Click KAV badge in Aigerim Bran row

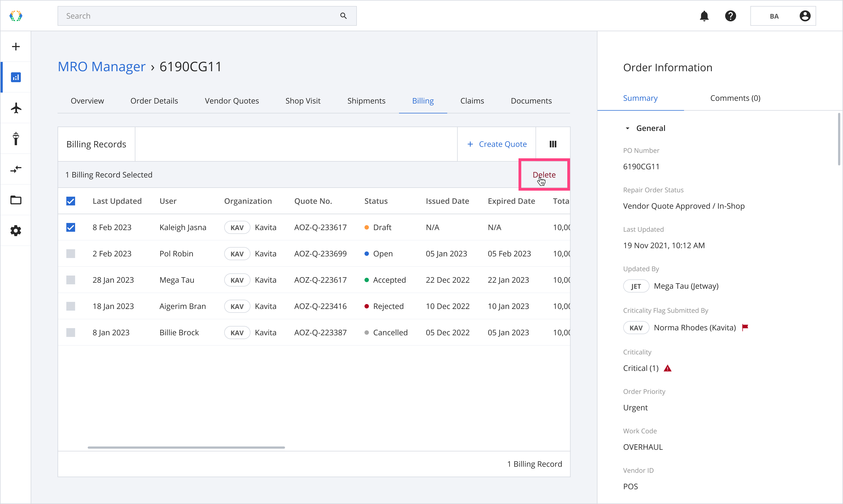click(x=237, y=306)
